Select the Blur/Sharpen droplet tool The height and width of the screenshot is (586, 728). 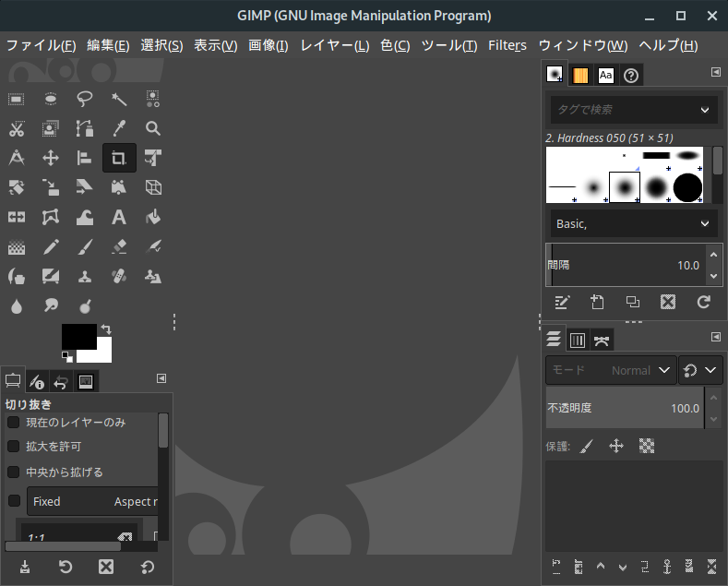tap(17, 306)
